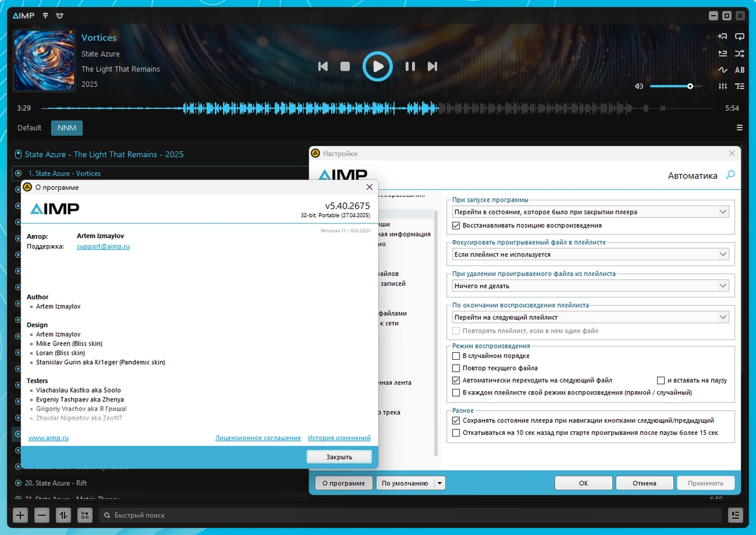756x535 pixels.
Task: Open the support@aimp.ru email link
Action: coord(103,246)
